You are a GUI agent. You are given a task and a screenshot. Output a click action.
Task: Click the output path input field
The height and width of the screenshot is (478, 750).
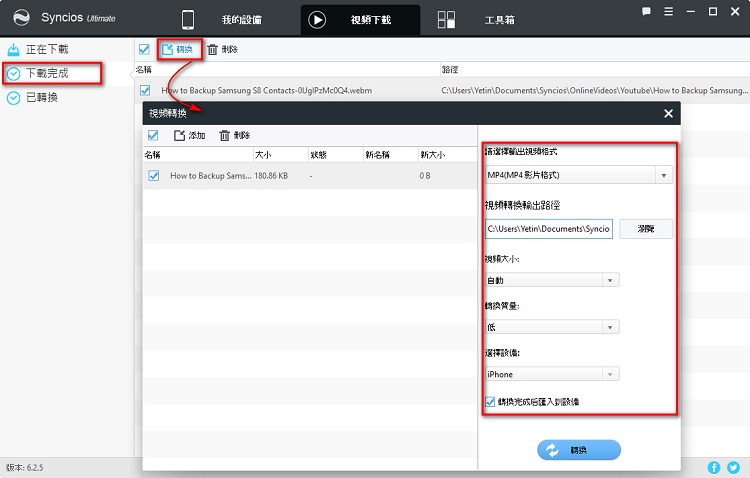(x=549, y=229)
